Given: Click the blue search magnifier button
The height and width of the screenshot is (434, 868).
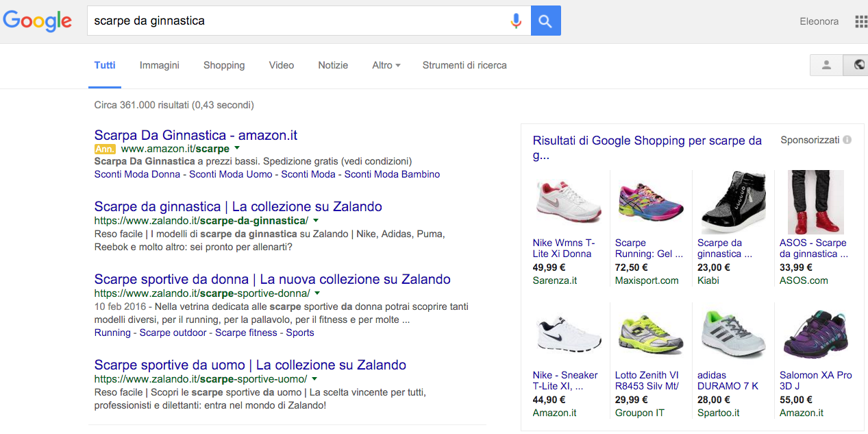Looking at the screenshot, I should [x=545, y=21].
